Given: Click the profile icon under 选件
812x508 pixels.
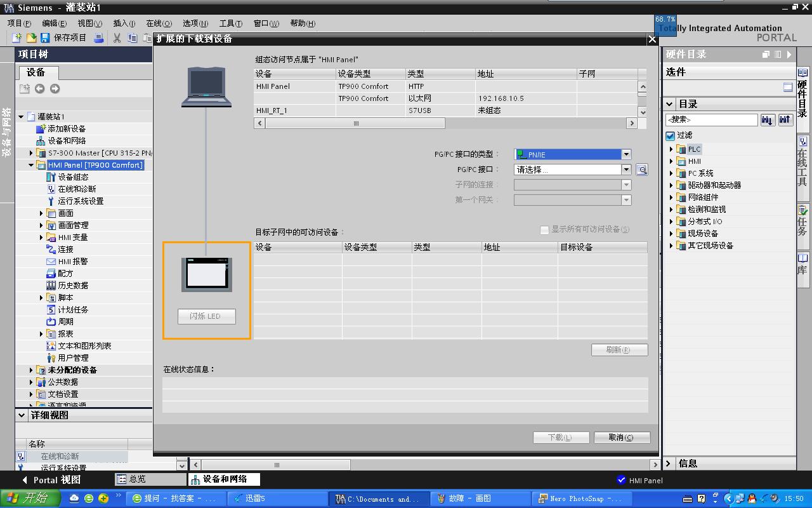Looking at the screenshot, I should [x=788, y=88].
